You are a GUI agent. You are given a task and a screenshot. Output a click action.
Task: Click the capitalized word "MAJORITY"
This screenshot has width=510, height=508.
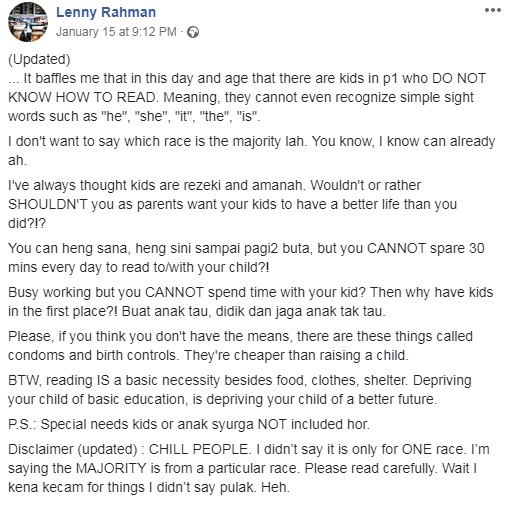[111, 468]
